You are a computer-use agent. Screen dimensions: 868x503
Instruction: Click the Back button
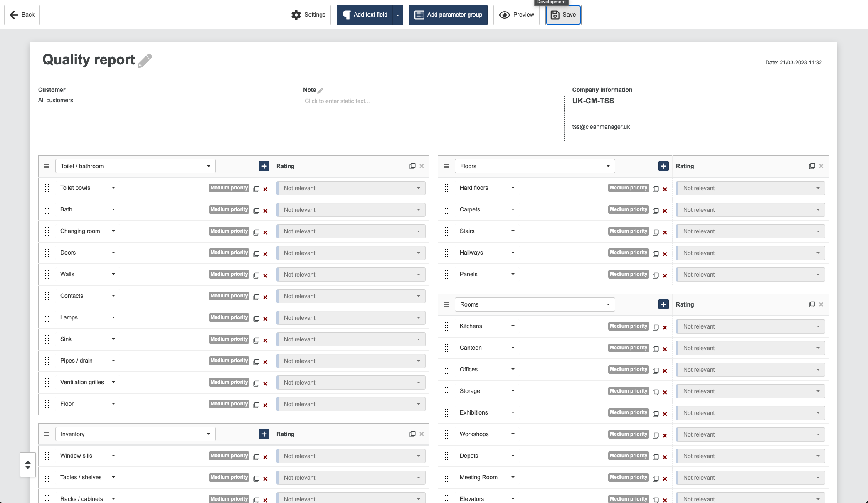pos(22,15)
